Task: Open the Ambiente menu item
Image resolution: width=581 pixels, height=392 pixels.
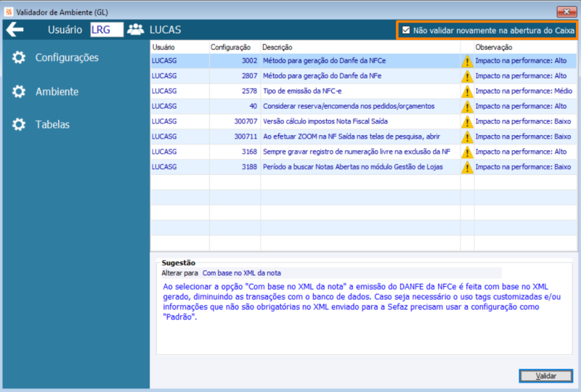Action: (57, 91)
